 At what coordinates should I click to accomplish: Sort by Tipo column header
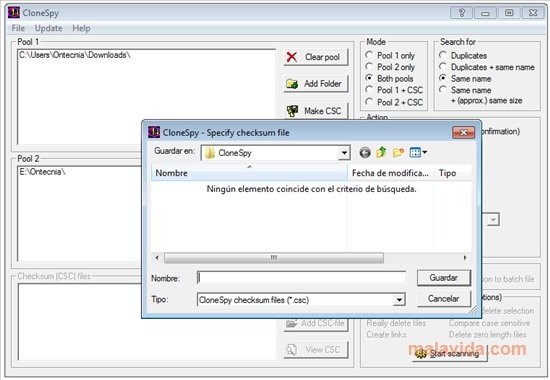point(452,173)
